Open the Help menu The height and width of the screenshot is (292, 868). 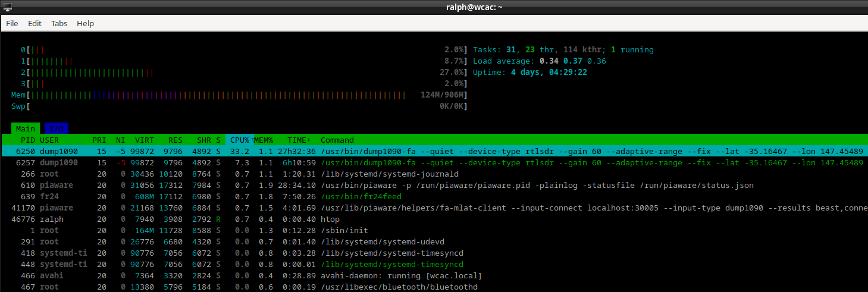click(x=86, y=24)
